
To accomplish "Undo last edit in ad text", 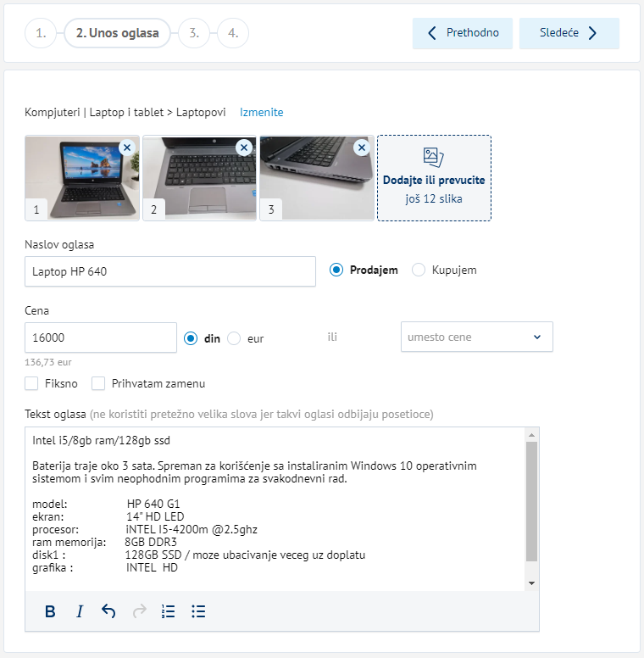I will click(x=108, y=611).
